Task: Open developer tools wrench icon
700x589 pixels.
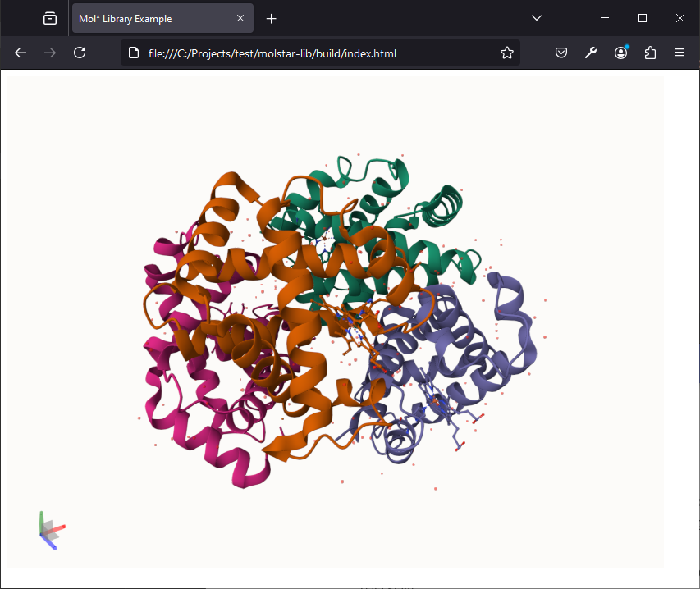Action: coord(591,53)
